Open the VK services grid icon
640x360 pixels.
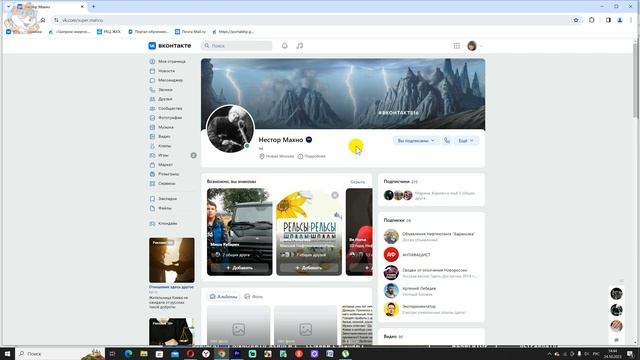coord(457,46)
